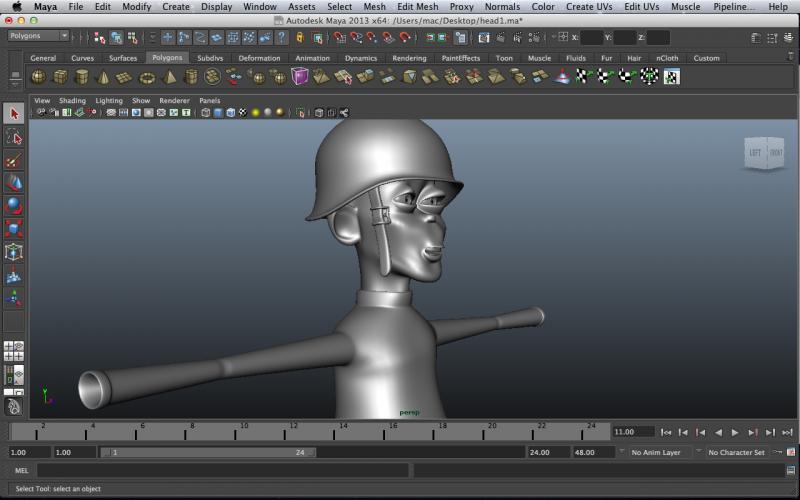Click the time range slider bar

(210, 452)
